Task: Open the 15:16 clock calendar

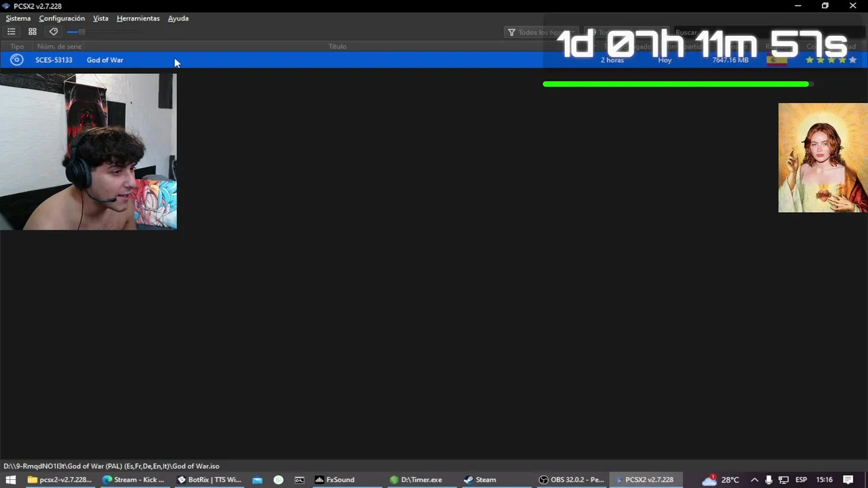Action: point(825,480)
